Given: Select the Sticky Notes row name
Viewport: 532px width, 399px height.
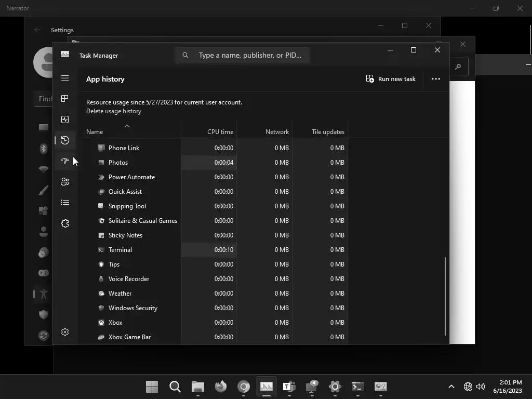Looking at the screenshot, I should pos(125,235).
